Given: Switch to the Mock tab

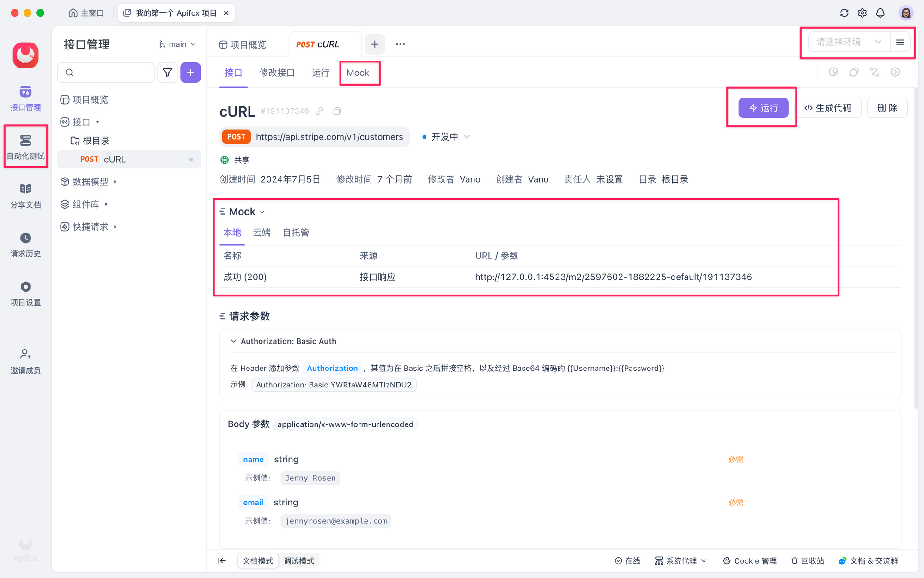Looking at the screenshot, I should click(358, 73).
